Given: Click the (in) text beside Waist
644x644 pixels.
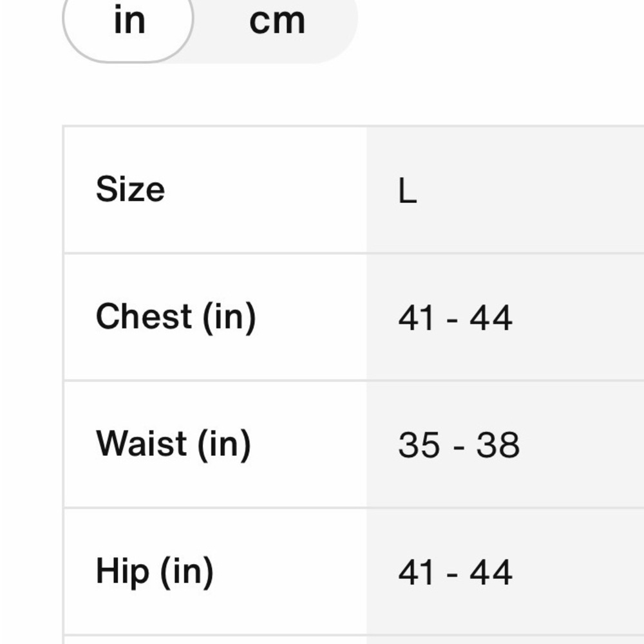Looking at the screenshot, I should (224, 445).
